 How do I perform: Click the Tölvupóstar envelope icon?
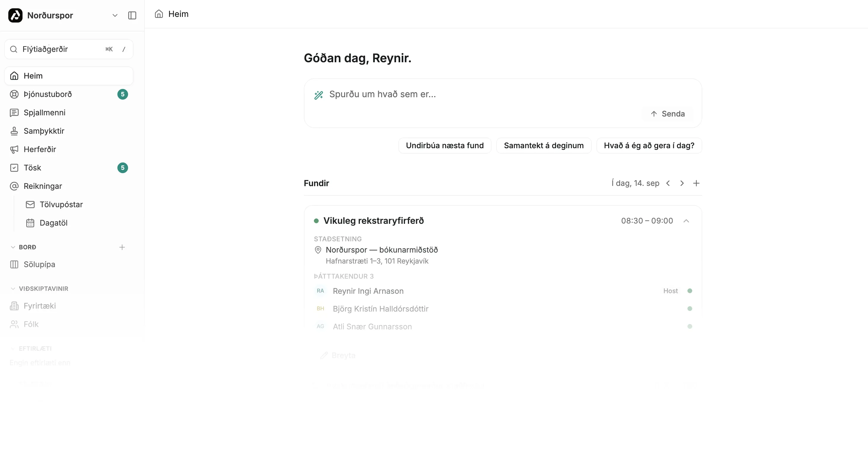pos(30,205)
